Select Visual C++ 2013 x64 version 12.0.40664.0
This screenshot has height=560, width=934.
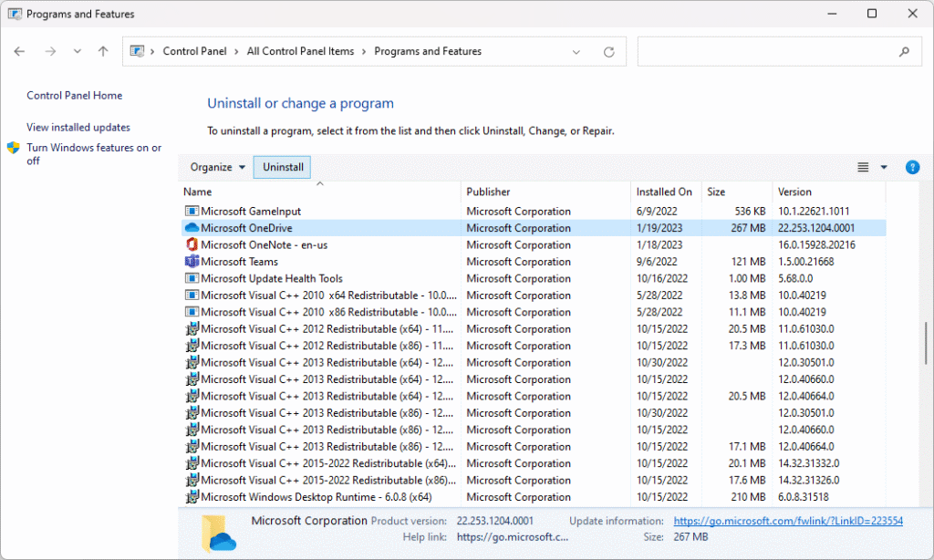pos(534,396)
